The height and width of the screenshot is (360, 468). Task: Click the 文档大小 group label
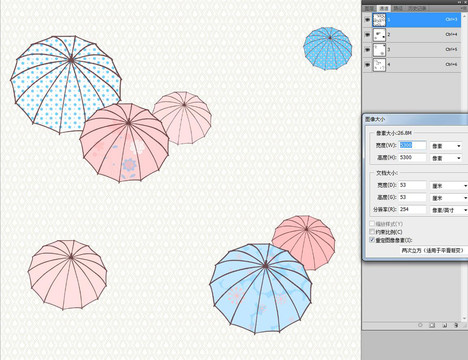[x=387, y=173]
